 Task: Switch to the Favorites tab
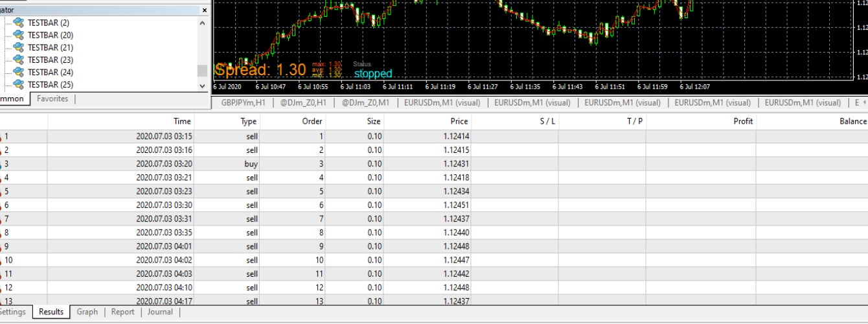pyautogui.click(x=52, y=99)
